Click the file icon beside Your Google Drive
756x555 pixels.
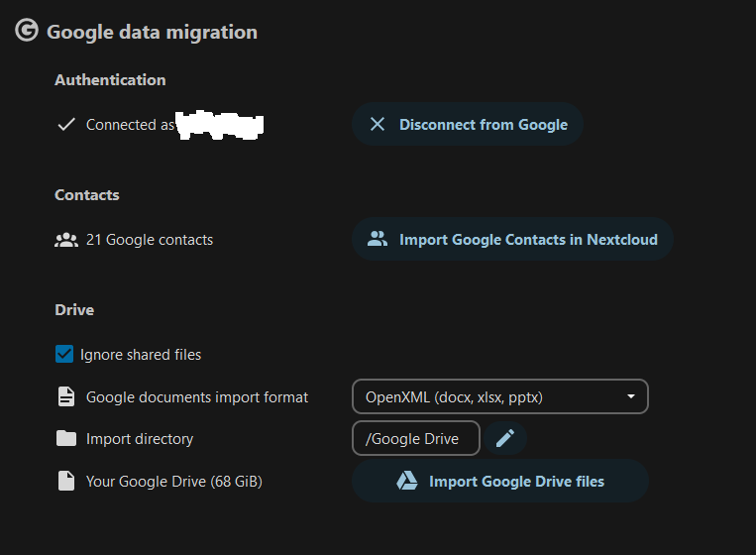[66, 482]
